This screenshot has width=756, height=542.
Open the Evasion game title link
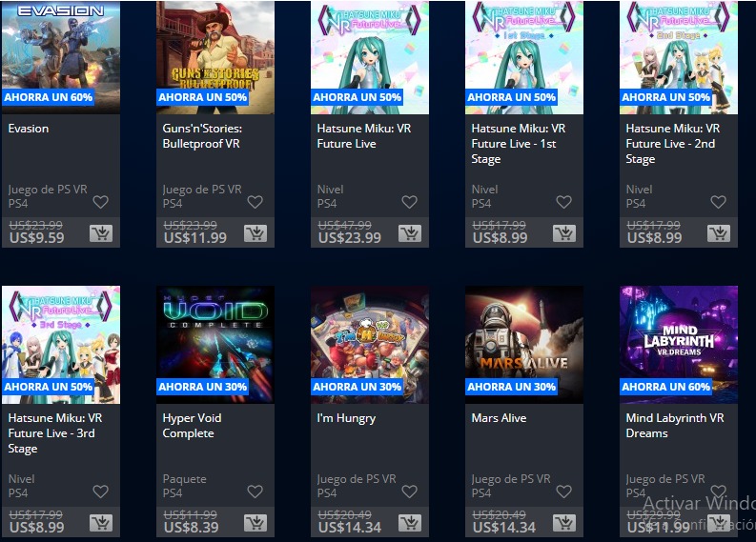(29, 129)
